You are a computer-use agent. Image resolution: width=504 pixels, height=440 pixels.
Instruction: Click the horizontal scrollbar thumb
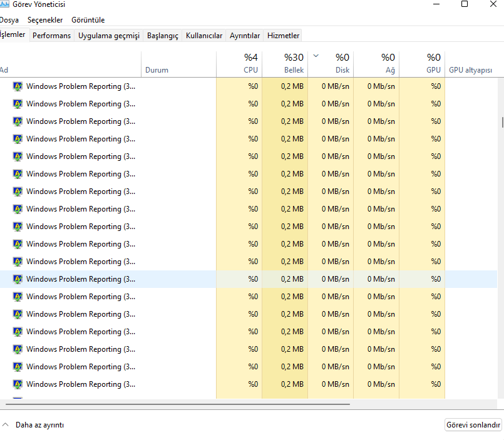click(x=178, y=404)
